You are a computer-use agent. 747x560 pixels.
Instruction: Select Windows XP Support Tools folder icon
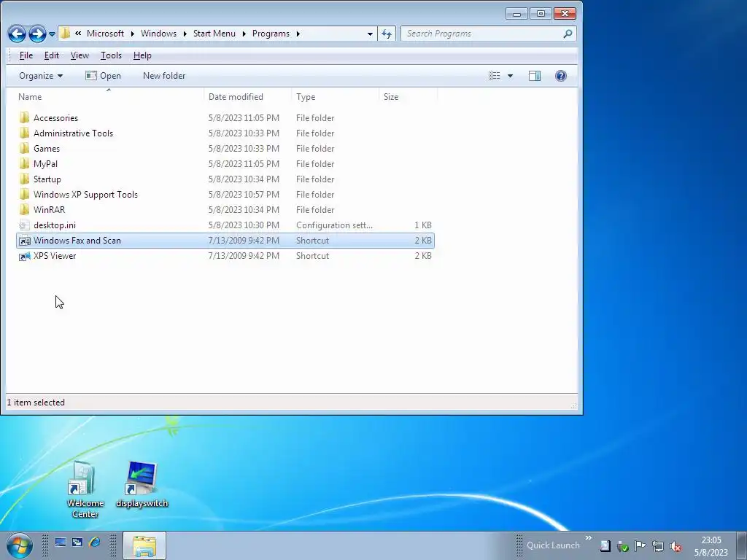click(x=24, y=194)
